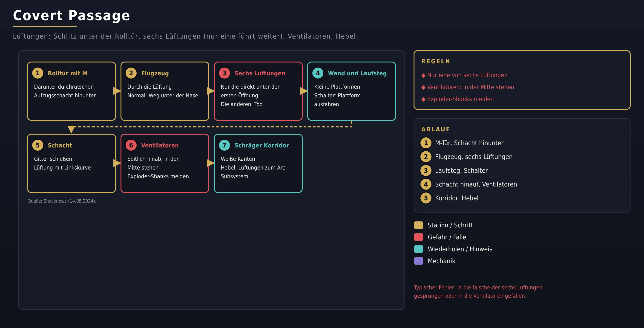
Task: Click the Quelle: Shacknews source note
Action: coord(62,201)
